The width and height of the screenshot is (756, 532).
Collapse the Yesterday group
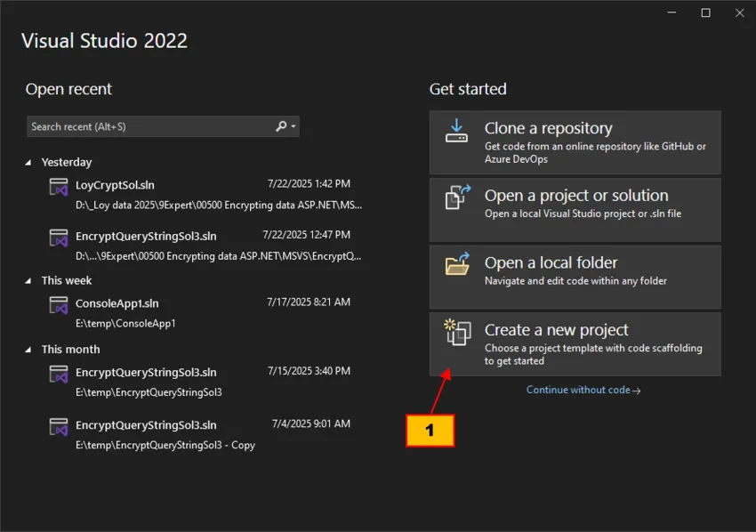click(x=29, y=162)
